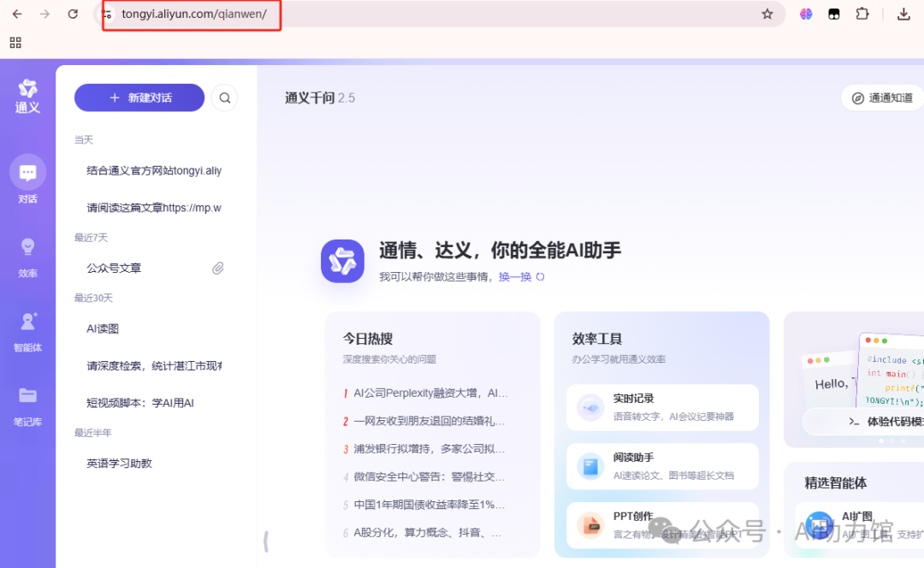924x568 pixels.
Task: Open hot search 中国1年期国债收益率降至1%
Action: 425,505
